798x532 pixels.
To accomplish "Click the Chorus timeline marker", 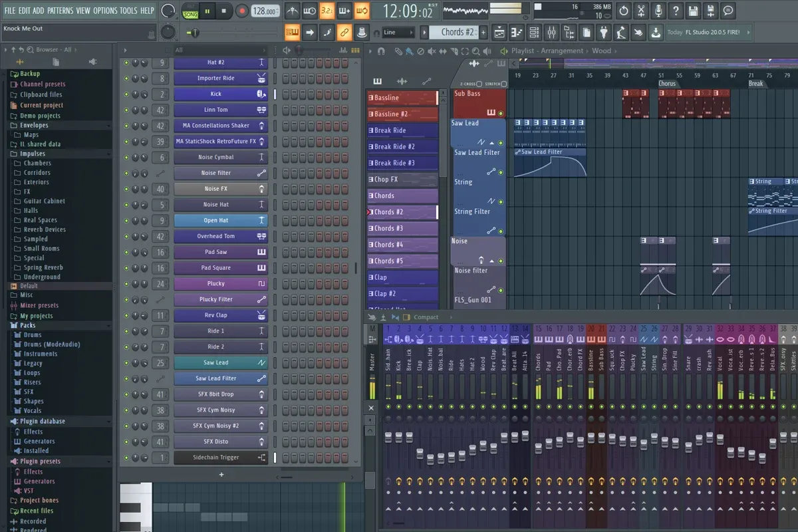I will [x=667, y=84].
